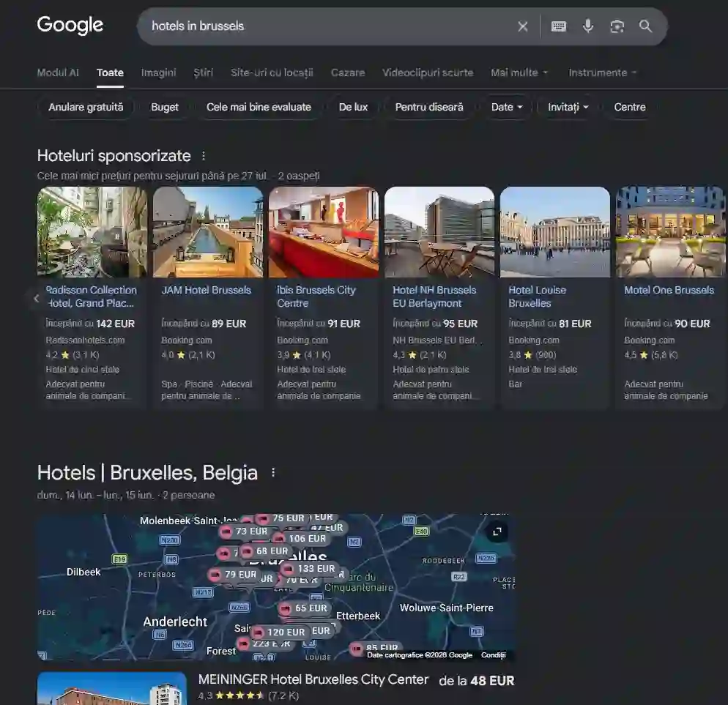
Task: Search by image with the camera icon
Action: coord(617,26)
